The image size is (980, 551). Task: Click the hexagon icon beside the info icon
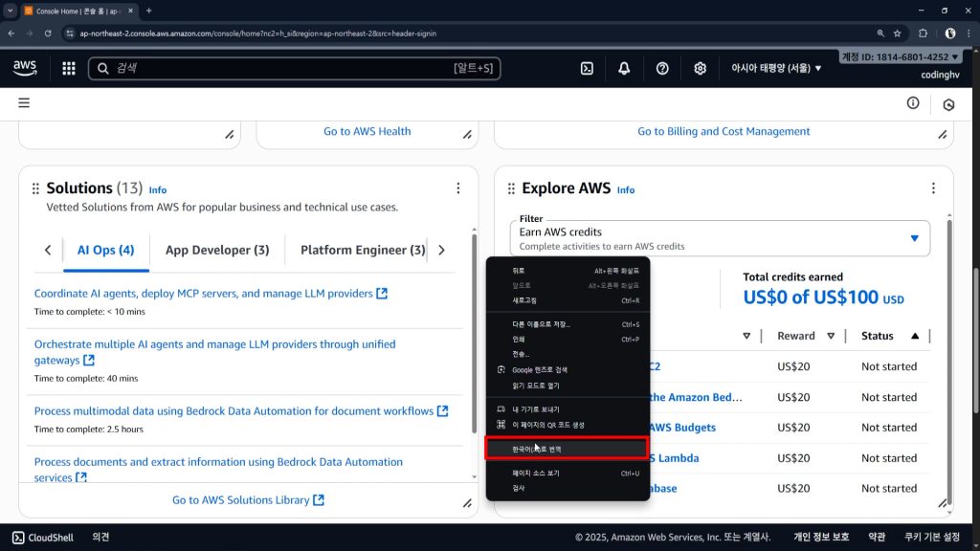tap(948, 104)
